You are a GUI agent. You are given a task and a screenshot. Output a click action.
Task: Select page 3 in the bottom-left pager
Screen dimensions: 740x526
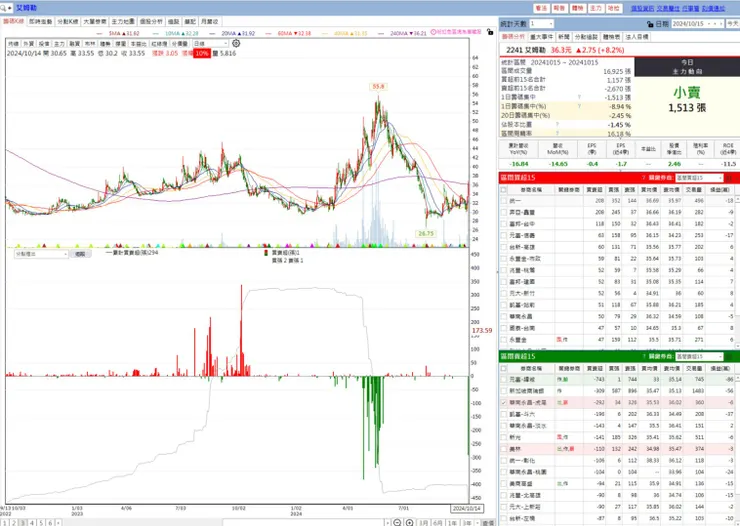pos(23,523)
